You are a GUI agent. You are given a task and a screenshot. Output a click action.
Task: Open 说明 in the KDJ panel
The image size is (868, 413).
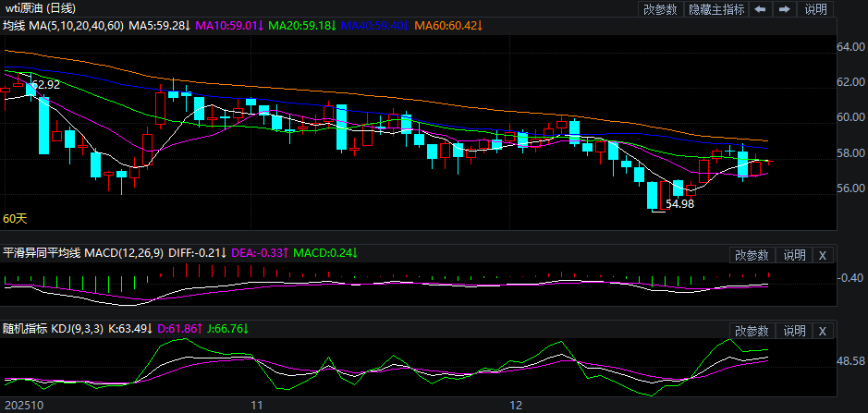(795, 331)
